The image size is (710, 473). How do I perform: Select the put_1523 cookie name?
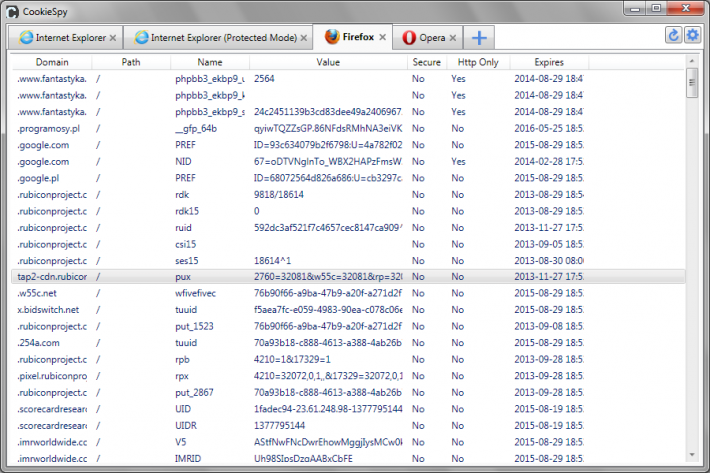[x=194, y=326]
